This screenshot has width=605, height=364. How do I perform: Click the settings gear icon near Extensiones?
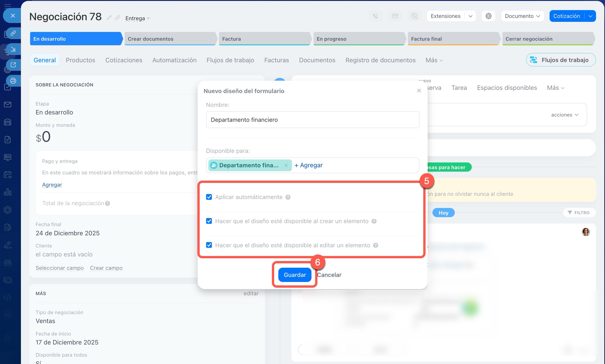click(x=488, y=16)
